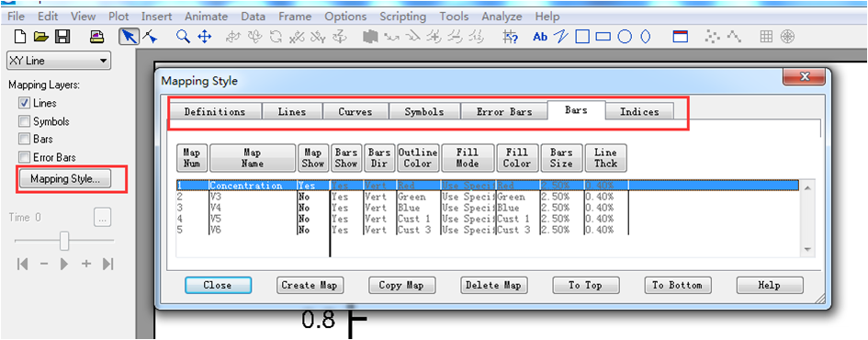Open the Scripting menu
The width and height of the screenshot is (868, 340).
point(402,17)
